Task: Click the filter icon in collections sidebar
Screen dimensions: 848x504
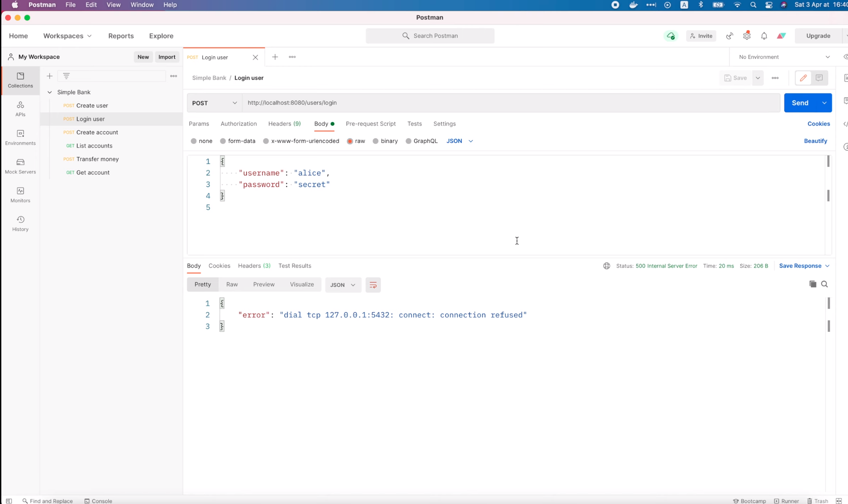Action: coord(66,76)
